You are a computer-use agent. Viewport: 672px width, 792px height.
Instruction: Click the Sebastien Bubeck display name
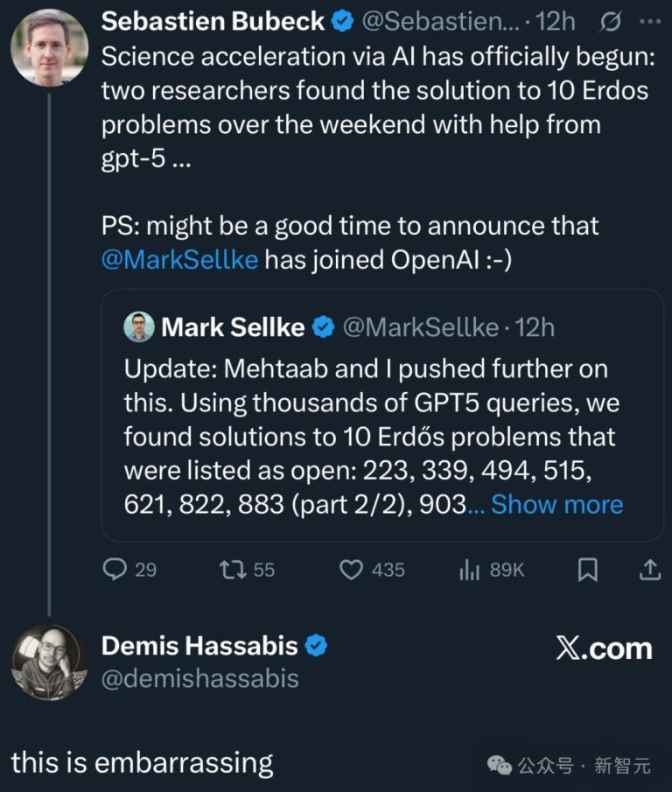tap(213, 22)
